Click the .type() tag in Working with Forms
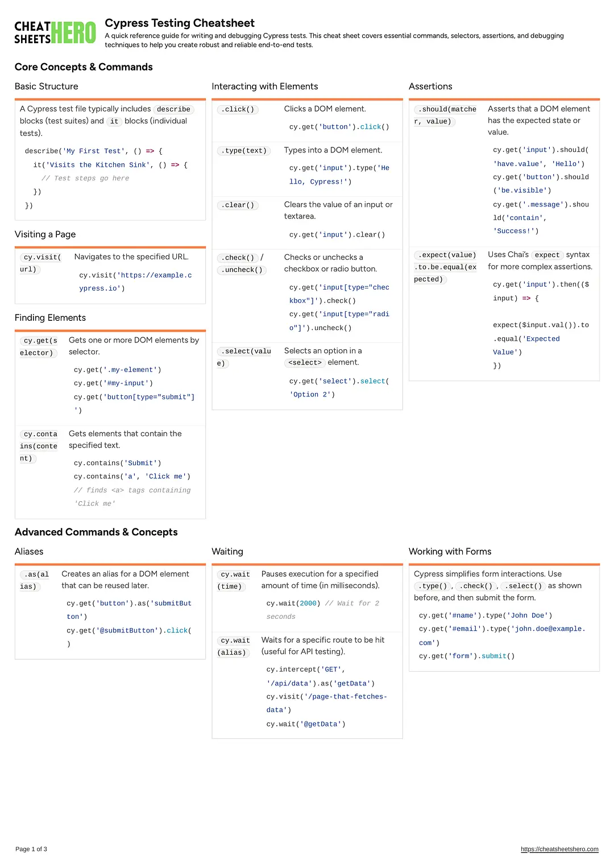Image resolution: width=614 pixels, height=868 pixels. click(433, 586)
